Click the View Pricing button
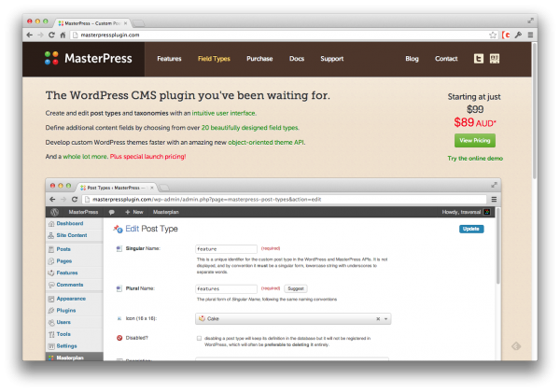Screen dimensions: 560x392 click(475, 140)
